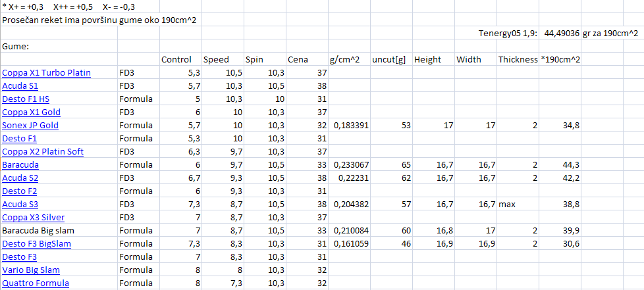Open the Desto F3 BigSlam link
The width and height of the screenshot is (644, 290).
point(37,244)
